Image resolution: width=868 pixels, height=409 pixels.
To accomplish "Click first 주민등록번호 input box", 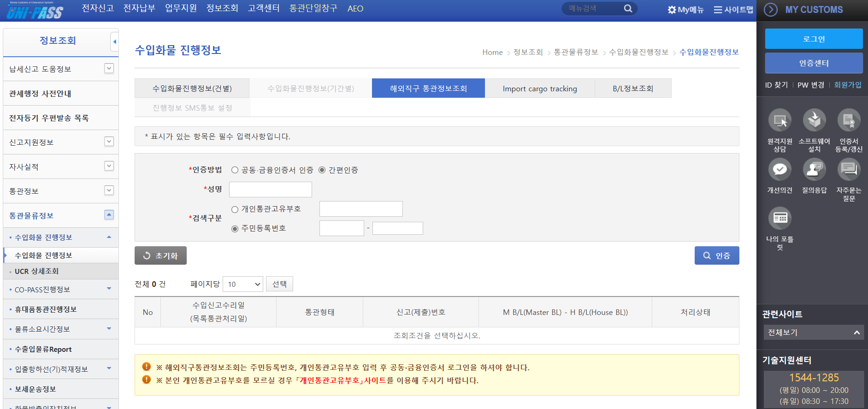I will click(x=342, y=228).
